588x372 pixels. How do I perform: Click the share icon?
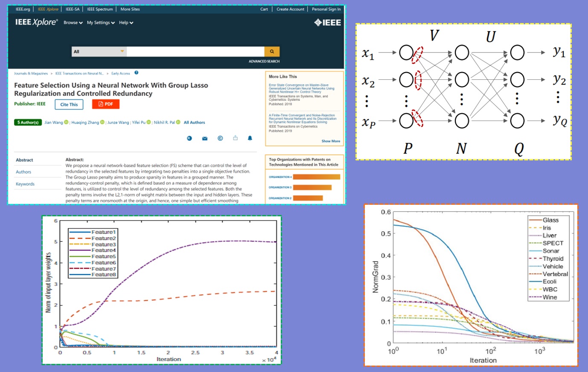tap(235, 138)
